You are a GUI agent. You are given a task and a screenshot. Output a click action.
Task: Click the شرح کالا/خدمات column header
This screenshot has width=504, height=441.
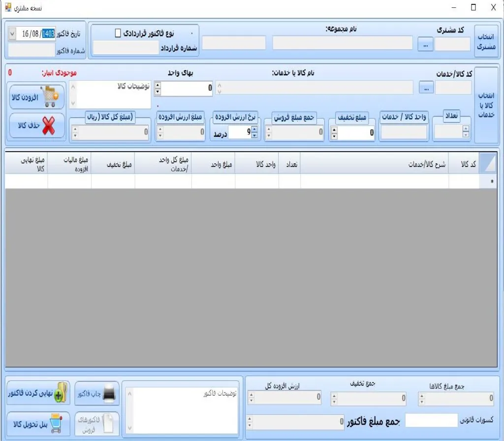pos(374,164)
